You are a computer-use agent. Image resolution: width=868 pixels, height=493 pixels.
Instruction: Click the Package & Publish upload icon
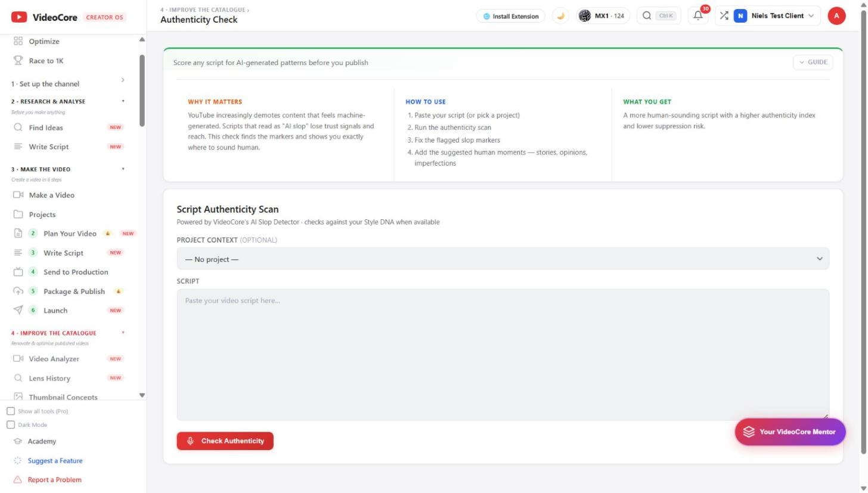click(x=18, y=292)
